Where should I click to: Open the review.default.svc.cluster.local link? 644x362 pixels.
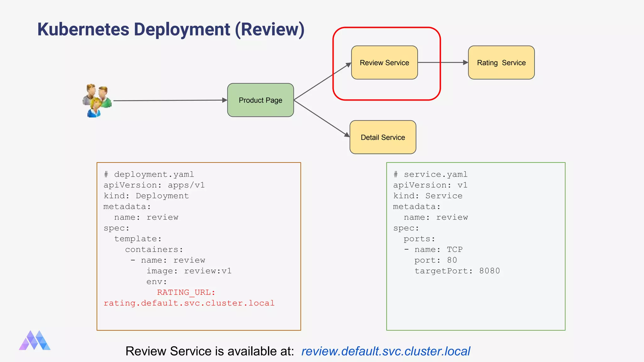[x=386, y=351]
